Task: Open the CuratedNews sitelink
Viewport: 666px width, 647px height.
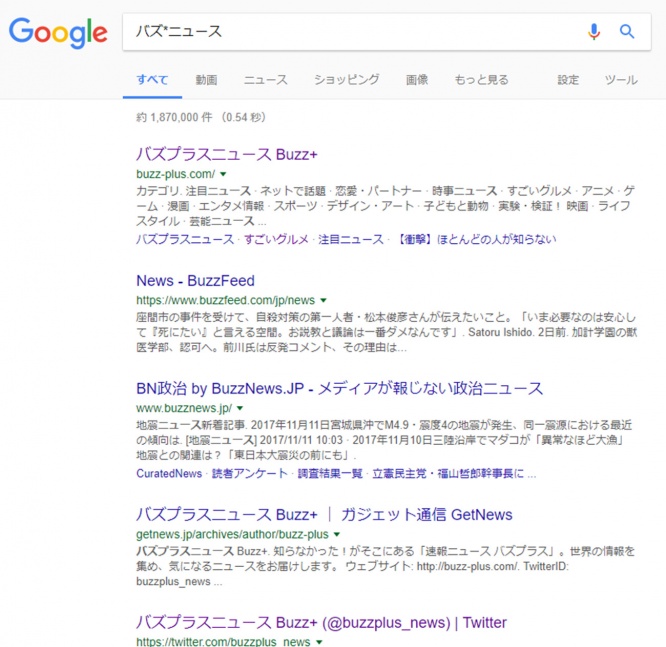Action: pos(169,474)
